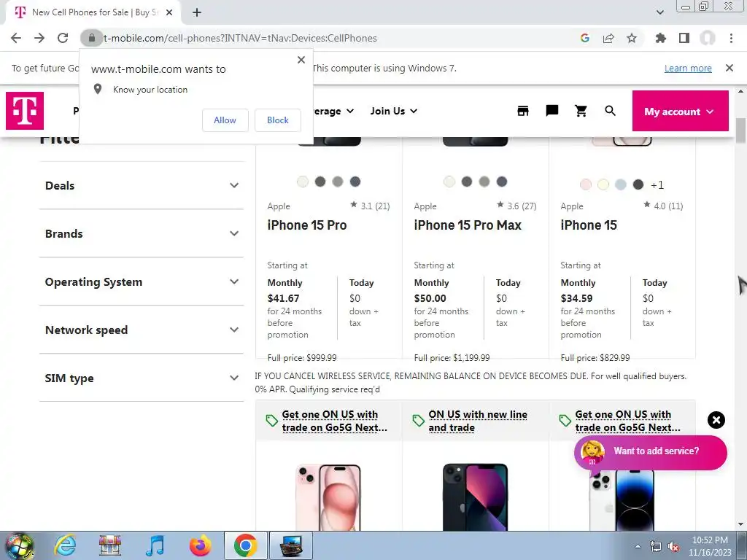Click the pink iPhone product image
Viewport: 747px width, 560px height.
coord(328,497)
